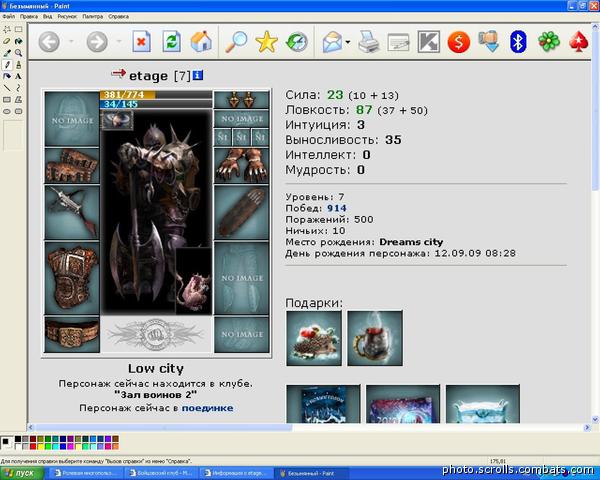600x480 pixels.
Task: Pick the brown swatch ending the top row
Action: (x=115, y=439)
